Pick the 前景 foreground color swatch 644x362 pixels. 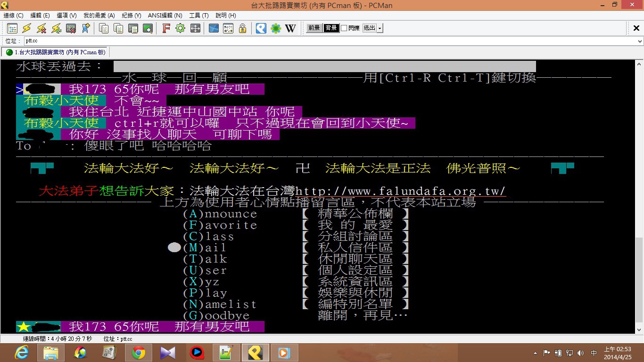(x=314, y=28)
